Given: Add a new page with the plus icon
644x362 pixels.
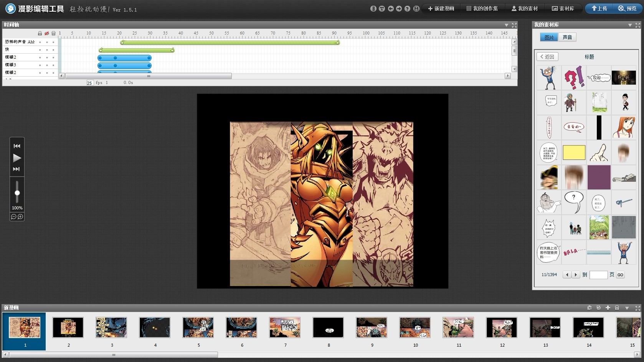Looking at the screenshot, I should 608,308.
